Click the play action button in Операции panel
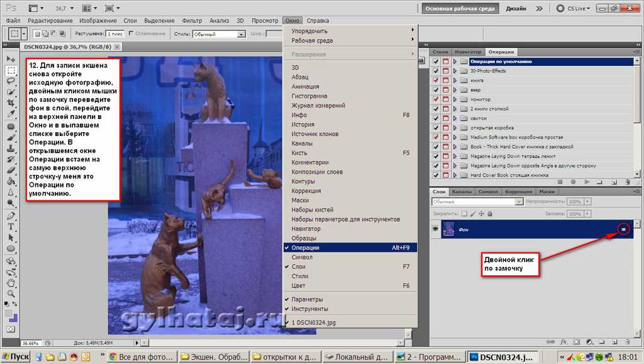644x364 pixels. [587, 182]
